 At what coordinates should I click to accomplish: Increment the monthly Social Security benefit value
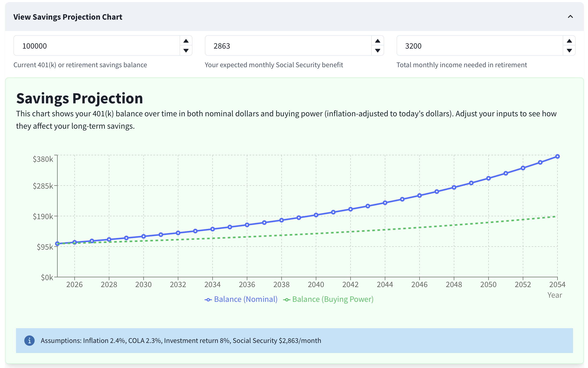pos(377,41)
